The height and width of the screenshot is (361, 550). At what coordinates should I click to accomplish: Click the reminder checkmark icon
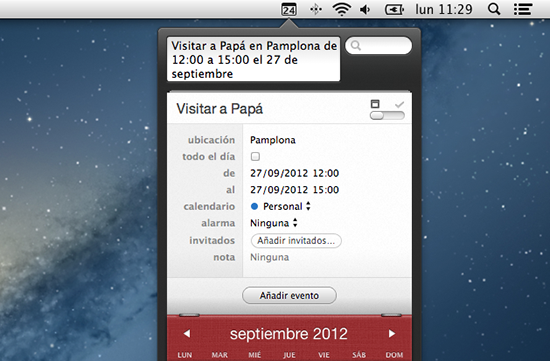click(x=399, y=105)
